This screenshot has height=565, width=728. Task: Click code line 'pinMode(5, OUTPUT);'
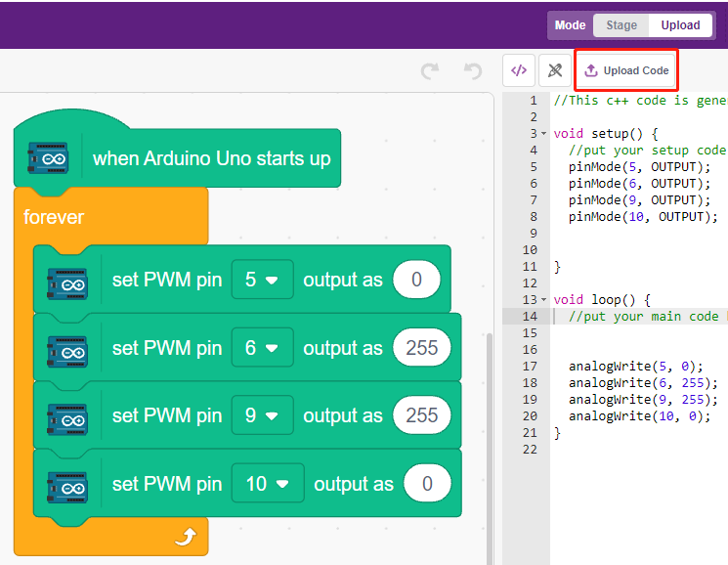[x=639, y=167]
